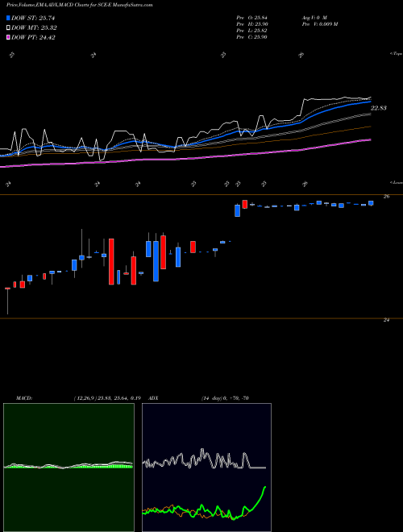Image resolution: width=403 pixels, height=532 pixels.
Task: Click the tall red candlestick in mid-chart
Action: coord(111,262)
